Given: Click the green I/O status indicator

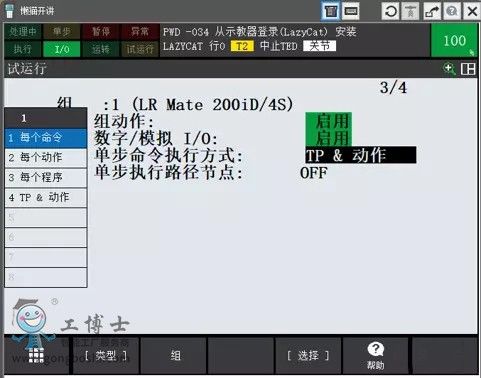Looking at the screenshot, I should (x=62, y=49).
